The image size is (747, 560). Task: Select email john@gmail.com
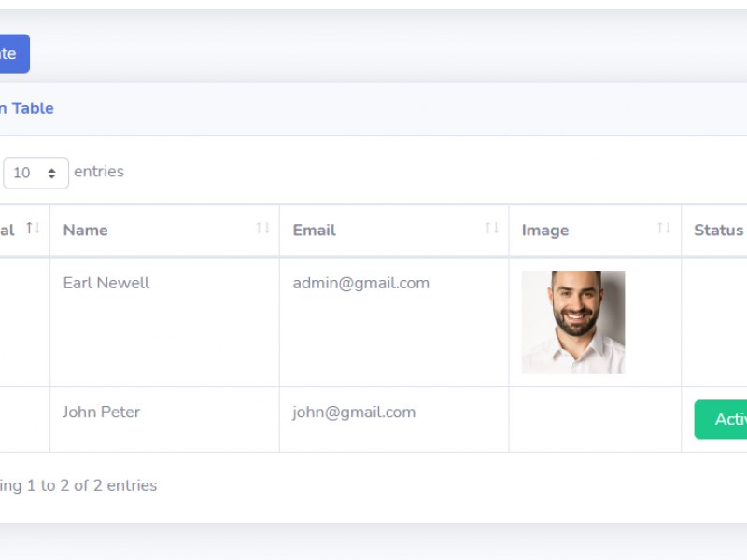tap(354, 413)
